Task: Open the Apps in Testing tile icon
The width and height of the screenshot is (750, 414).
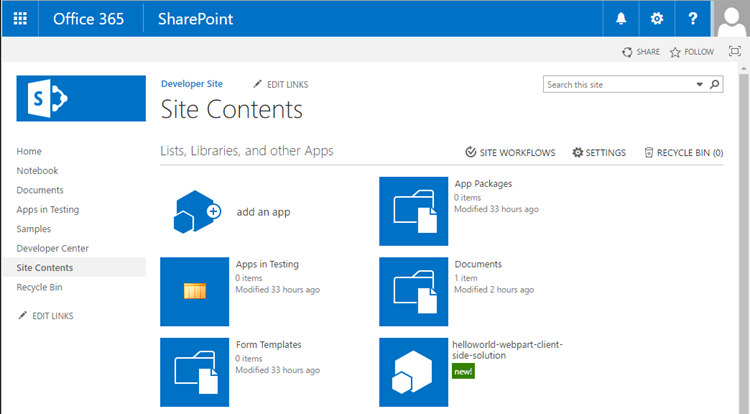Action: [195, 292]
